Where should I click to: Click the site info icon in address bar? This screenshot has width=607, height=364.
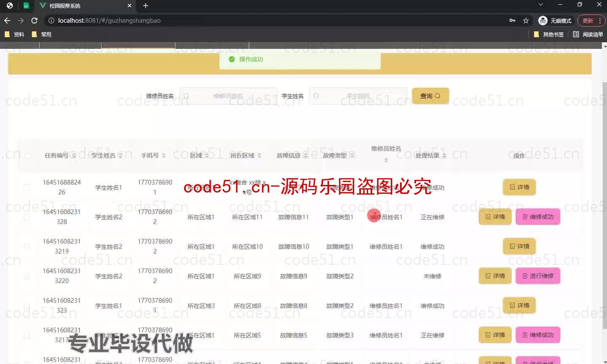(x=51, y=20)
